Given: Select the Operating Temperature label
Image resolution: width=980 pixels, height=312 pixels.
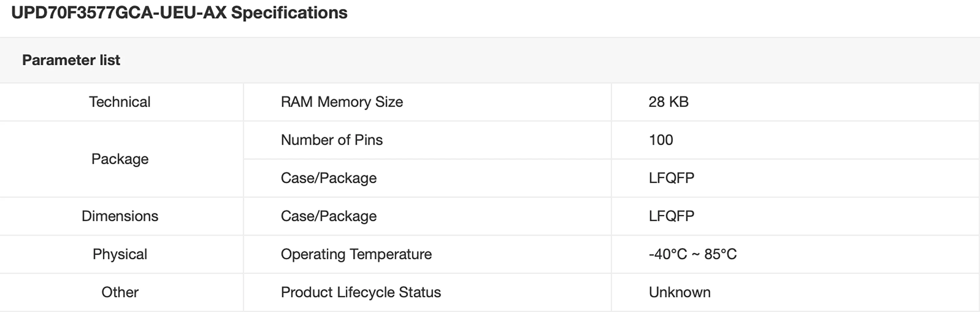Looking at the screenshot, I should (356, 255).
